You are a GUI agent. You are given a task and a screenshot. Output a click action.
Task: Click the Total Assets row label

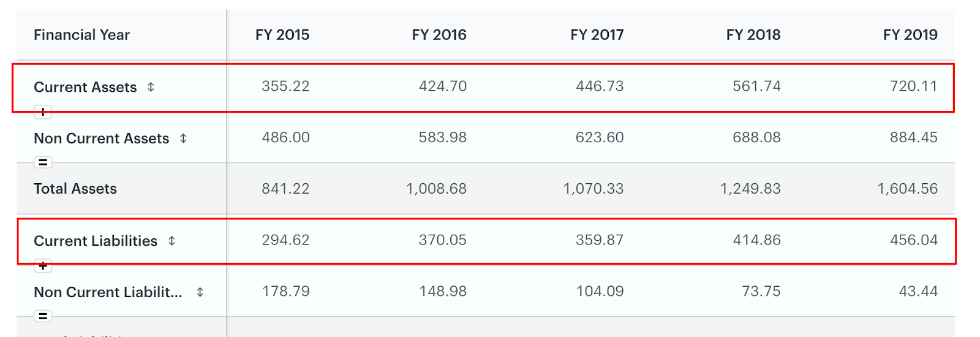pos(75,189)
